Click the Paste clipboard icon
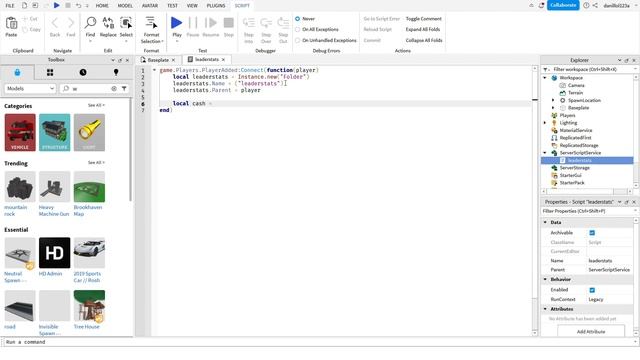Viewport: 640px width, 360px height. (11, 23)
